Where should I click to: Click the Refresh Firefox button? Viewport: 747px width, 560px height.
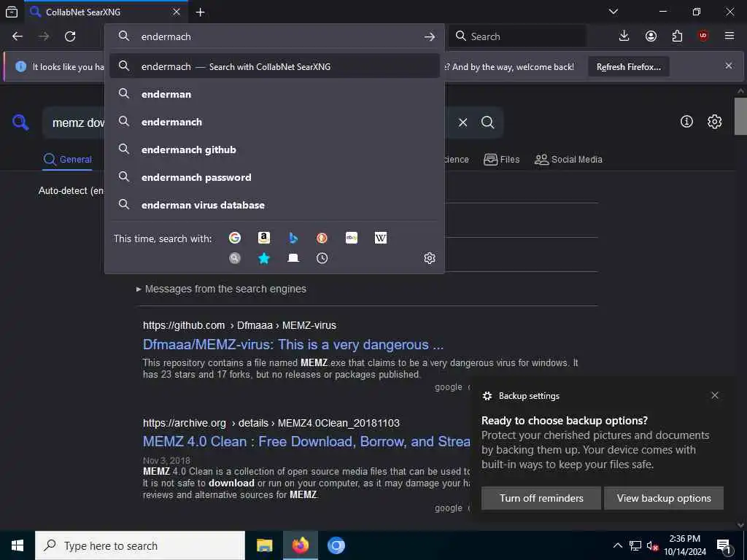628,66
